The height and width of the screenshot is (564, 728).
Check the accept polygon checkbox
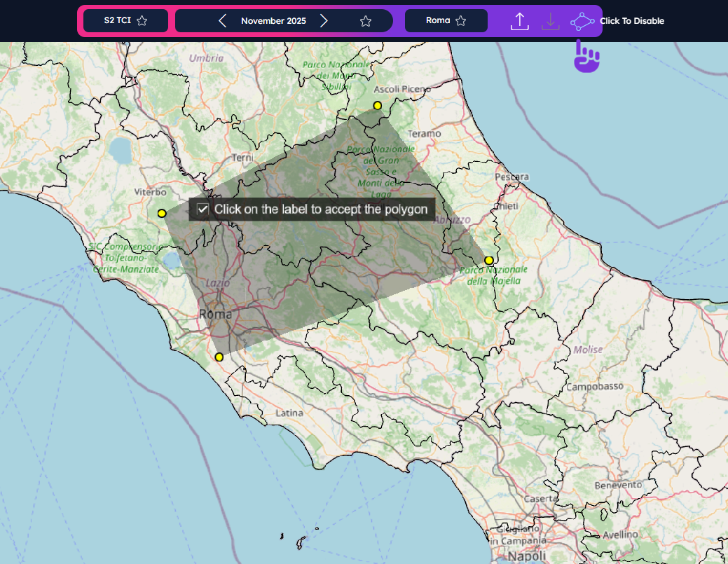(203, 209)
